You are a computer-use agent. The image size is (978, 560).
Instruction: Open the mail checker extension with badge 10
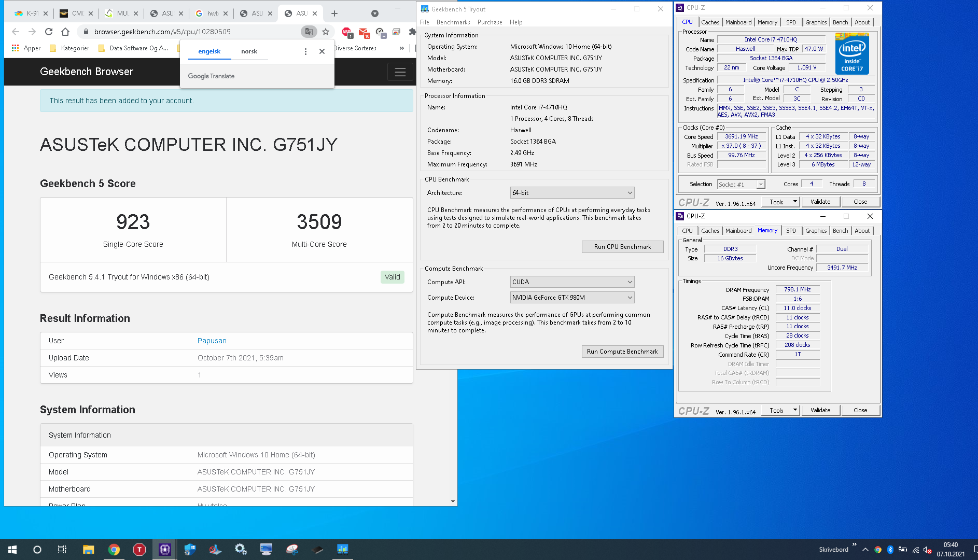(364, 32)
